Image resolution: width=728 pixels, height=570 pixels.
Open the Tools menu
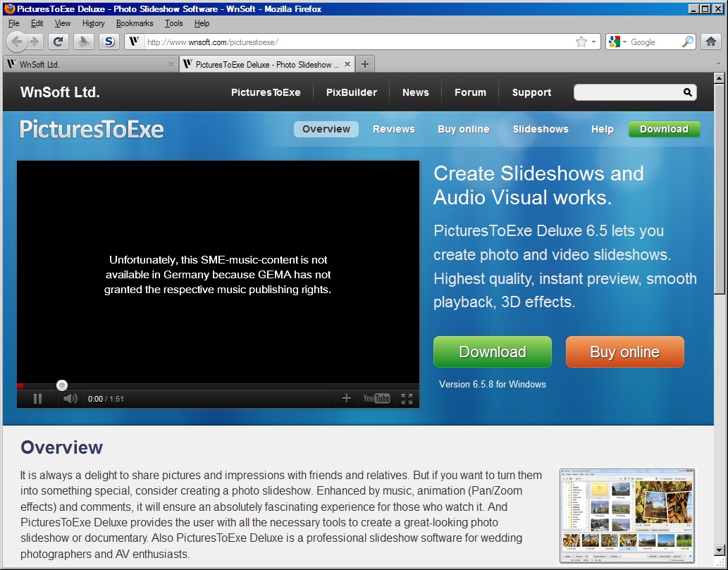tap(173, 23)
